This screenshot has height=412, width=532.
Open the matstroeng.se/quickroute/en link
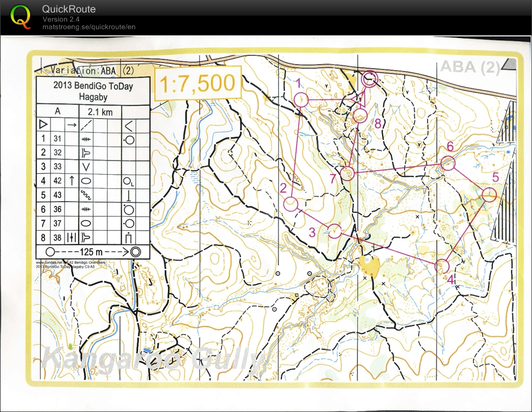click(90, 26)
